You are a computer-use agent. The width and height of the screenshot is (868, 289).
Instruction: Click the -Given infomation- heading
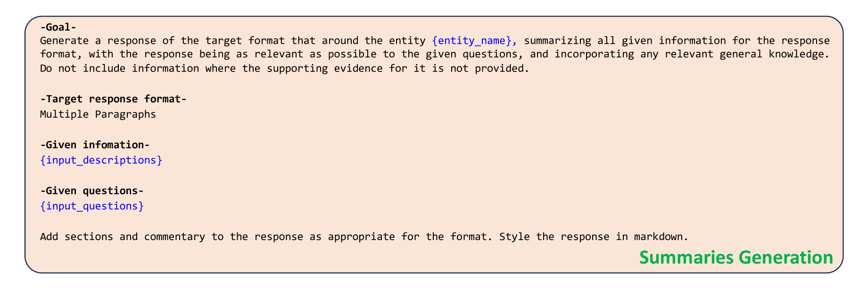point(95,145)
